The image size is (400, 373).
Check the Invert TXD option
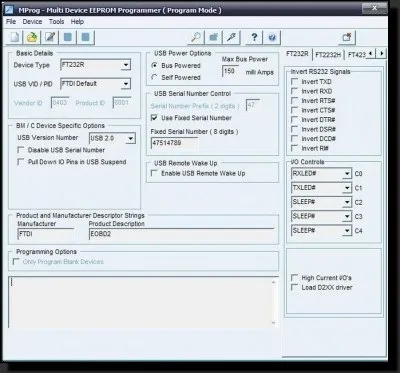[295, 81]
